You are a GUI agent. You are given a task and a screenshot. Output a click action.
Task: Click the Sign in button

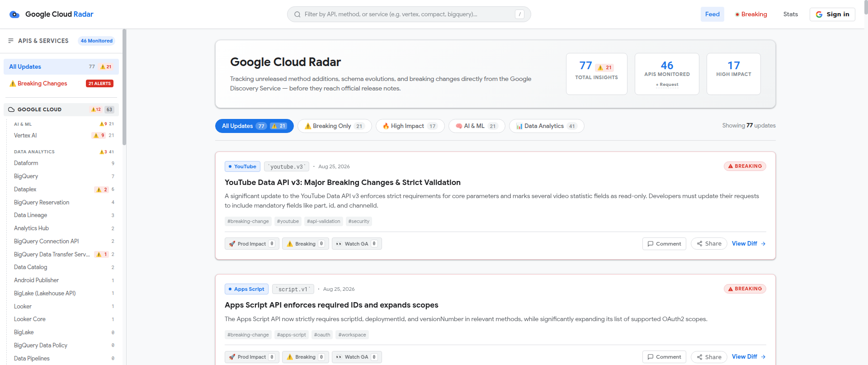832,14
